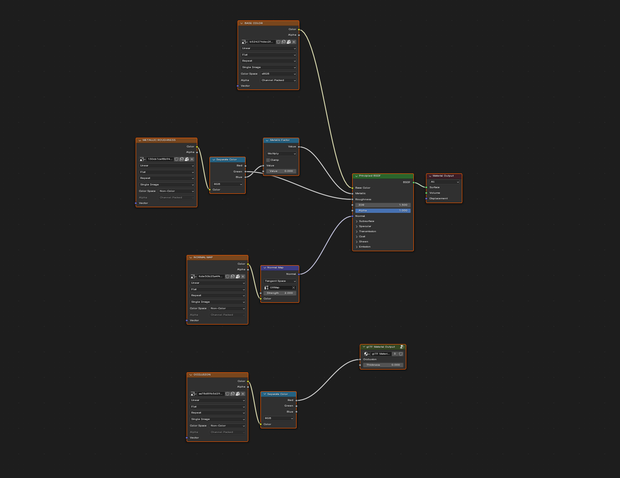
Task: Collapse the Material Output node
Action: pyautogui.click(x=430, y=176)
